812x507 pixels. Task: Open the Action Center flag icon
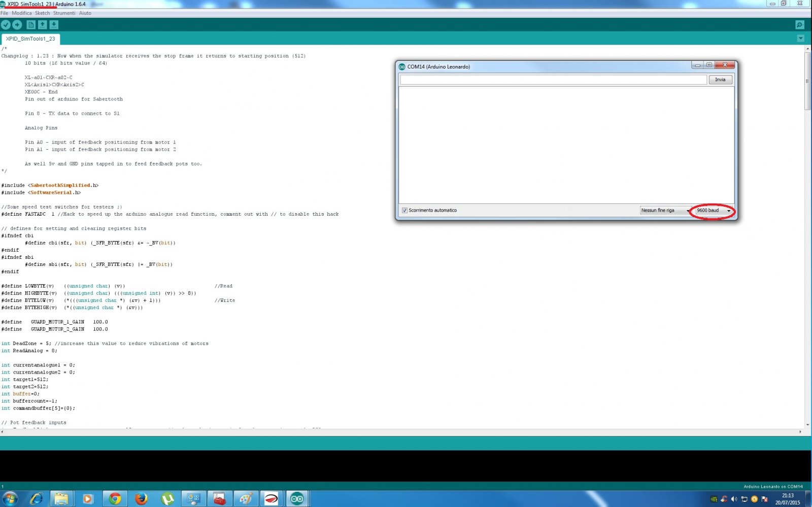pyautogui.click(x=764, y=499)
